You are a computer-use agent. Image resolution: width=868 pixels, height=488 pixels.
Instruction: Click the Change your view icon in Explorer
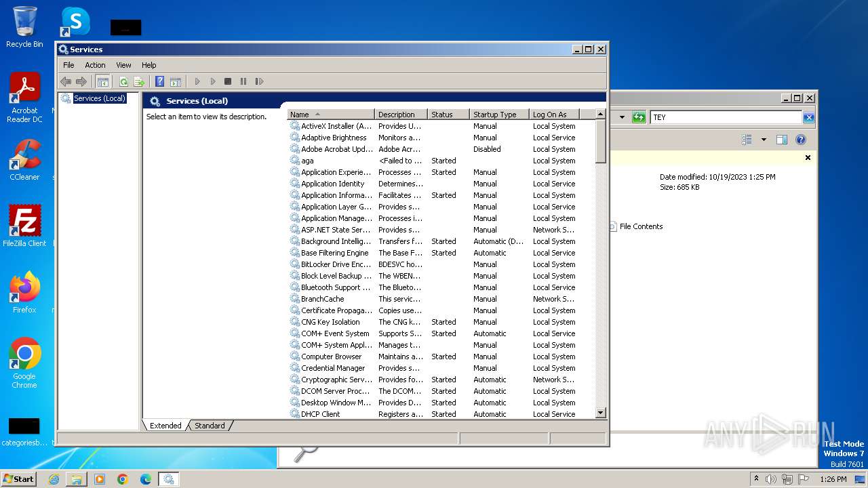[747, 140]
